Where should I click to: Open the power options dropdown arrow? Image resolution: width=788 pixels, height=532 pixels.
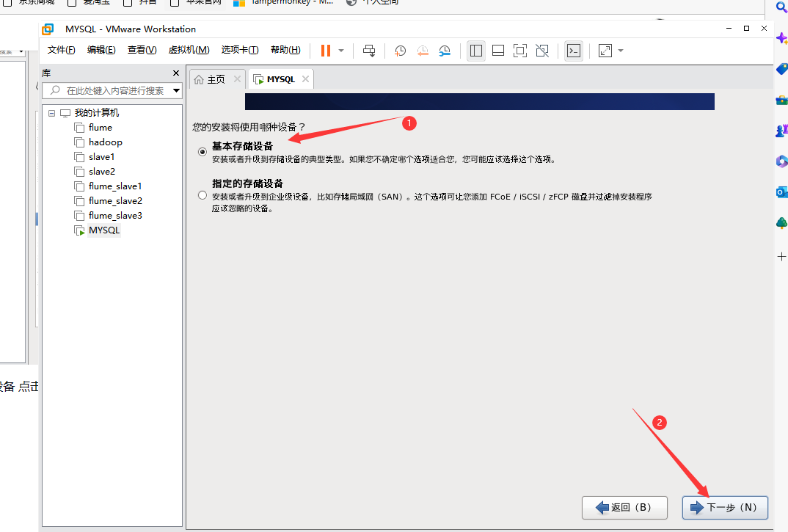[341, 51]
